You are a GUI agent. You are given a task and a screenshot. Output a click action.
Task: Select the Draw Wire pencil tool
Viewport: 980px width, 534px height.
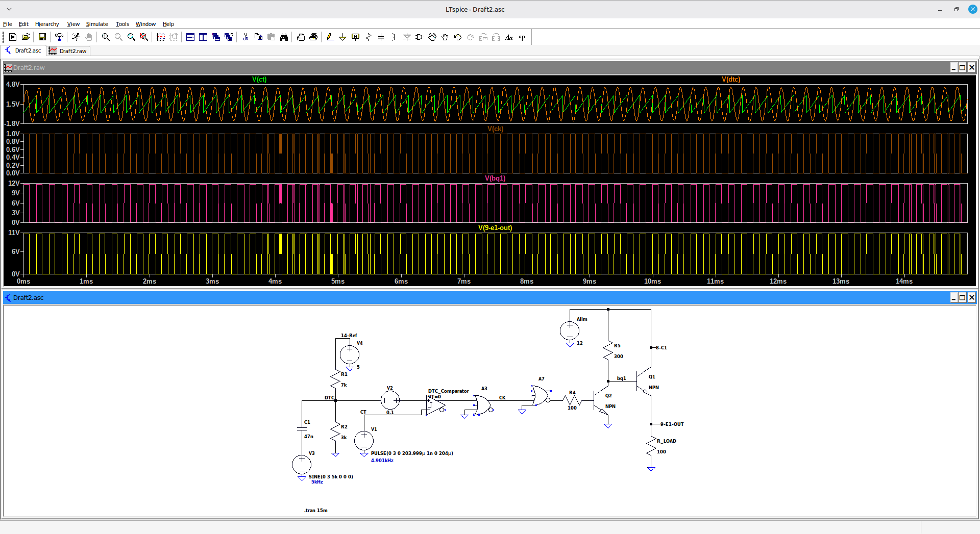[x=330, y=37]
